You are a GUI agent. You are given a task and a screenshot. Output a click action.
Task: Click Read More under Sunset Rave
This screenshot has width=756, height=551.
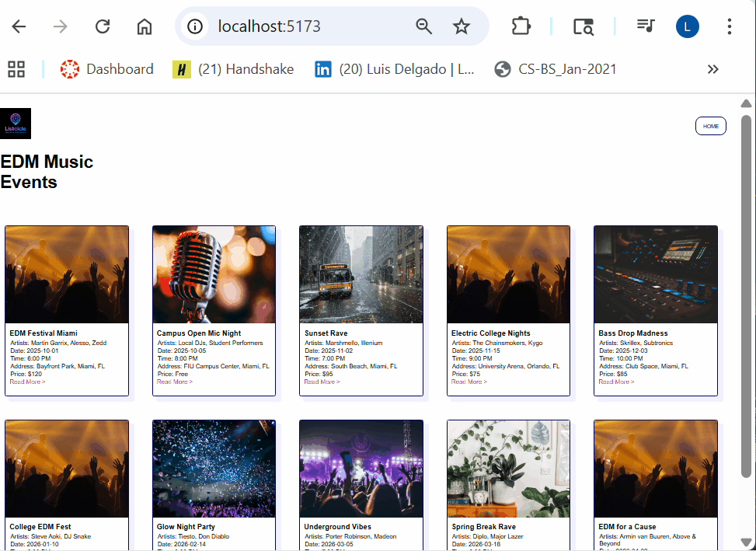coord(322,382)
